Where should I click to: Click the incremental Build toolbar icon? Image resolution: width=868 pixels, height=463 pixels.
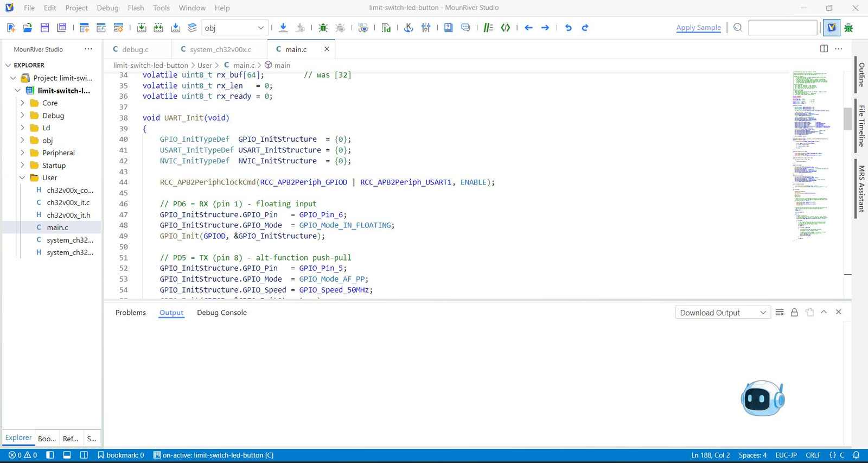pos(142,28)
